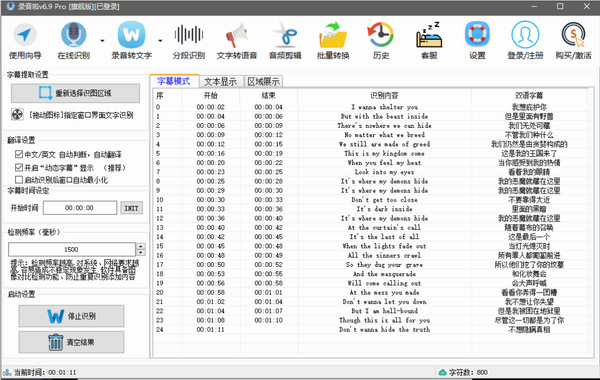Click start time cell 00:00:16
The width and height of the screenshot is (600, 380).
pos(211,153)
